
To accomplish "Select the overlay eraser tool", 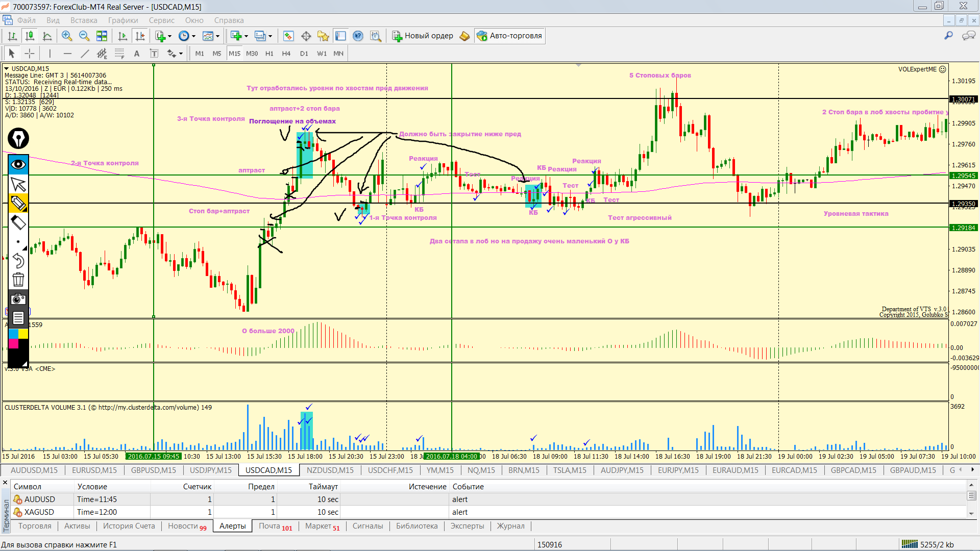I will pyautogui.click(x=18, y=222).
